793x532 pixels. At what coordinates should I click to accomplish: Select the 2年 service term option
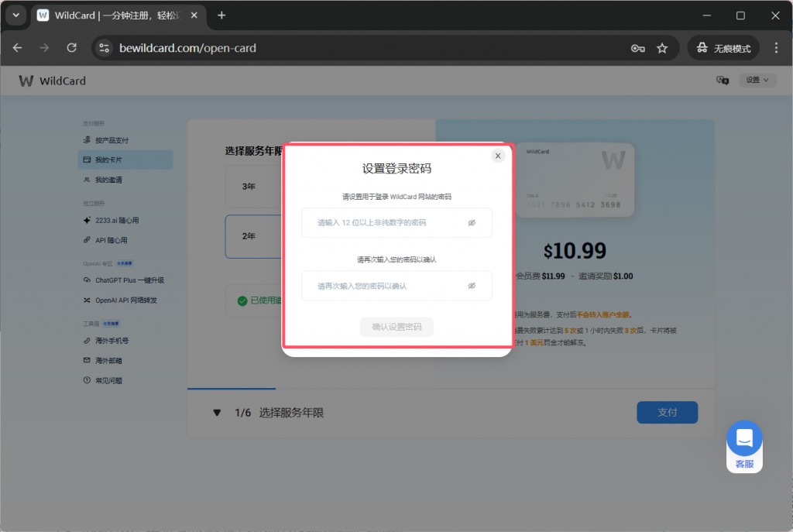(253, 236)
